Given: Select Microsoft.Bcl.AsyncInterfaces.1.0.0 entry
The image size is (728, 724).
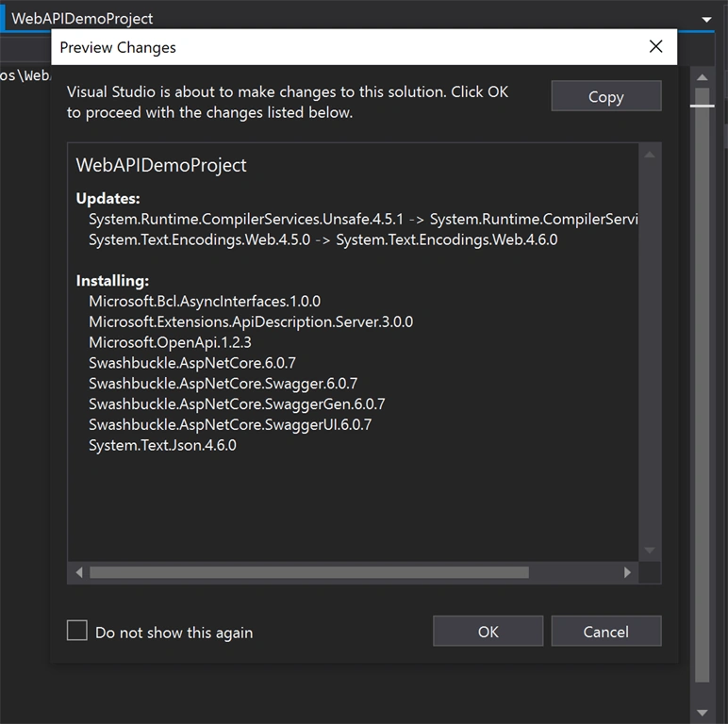Looking at the screenshot, I should point(205,302).
